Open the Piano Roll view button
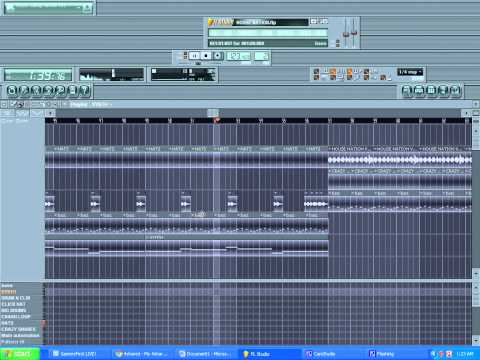This screenshot has height=360, width=480. pyautogui.click(x=431, y=90)
